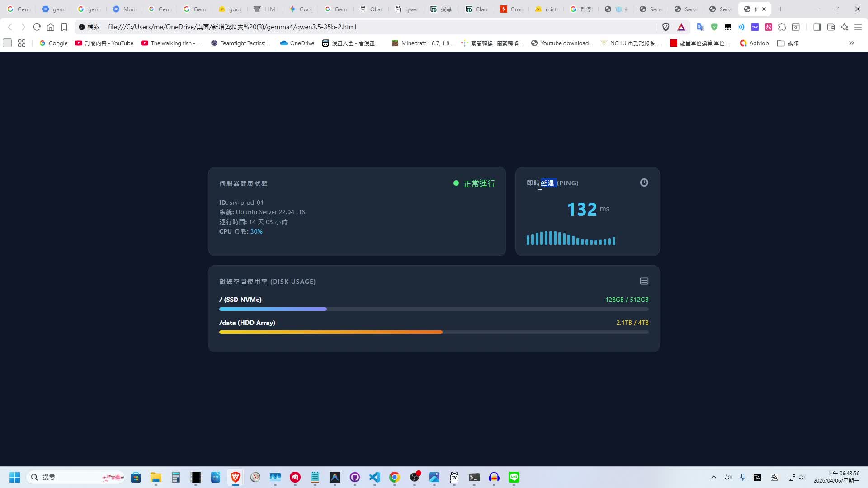Bookmark this page with the bookmark icon
Viewport: 868px width, 488px height.
click(64, 27)
